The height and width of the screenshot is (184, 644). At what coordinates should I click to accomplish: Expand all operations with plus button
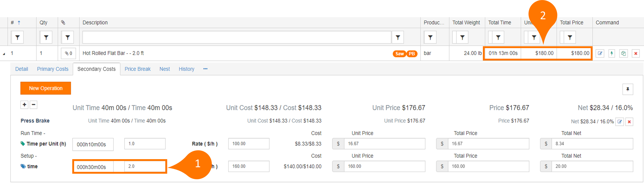tap(24, 105)
